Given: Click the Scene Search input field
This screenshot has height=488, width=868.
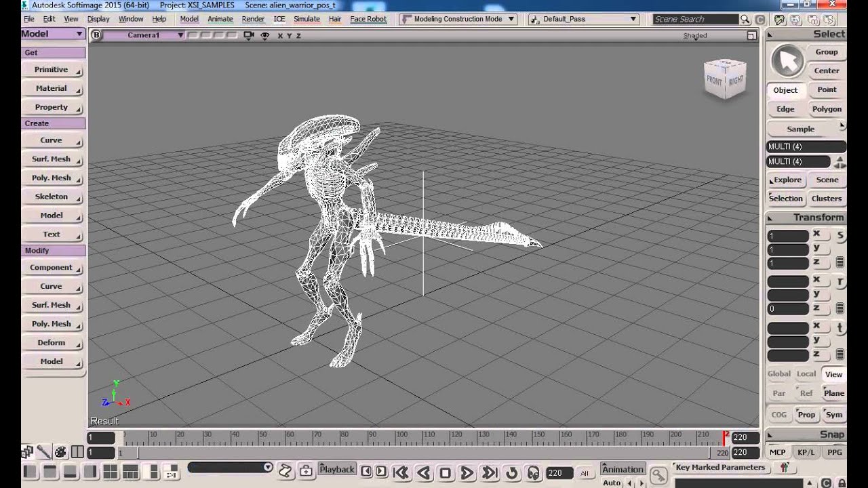Looking at the screenshot, I should [694, 19].
